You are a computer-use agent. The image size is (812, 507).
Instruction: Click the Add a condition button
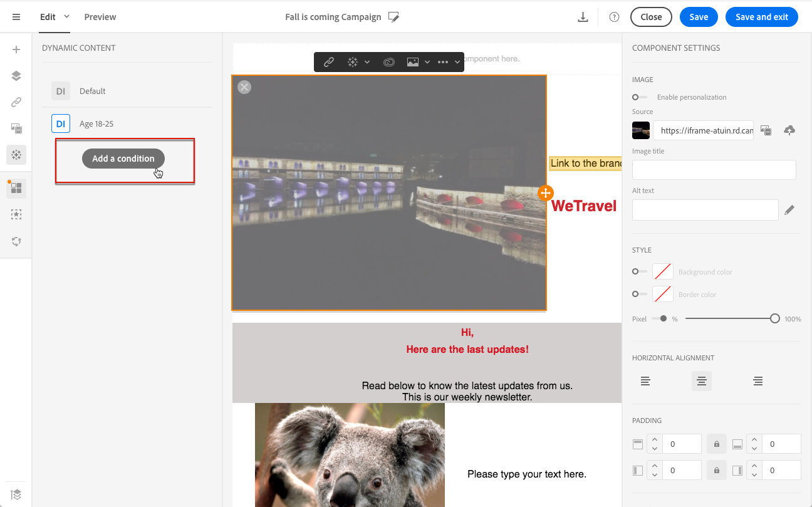click(123, 159)
